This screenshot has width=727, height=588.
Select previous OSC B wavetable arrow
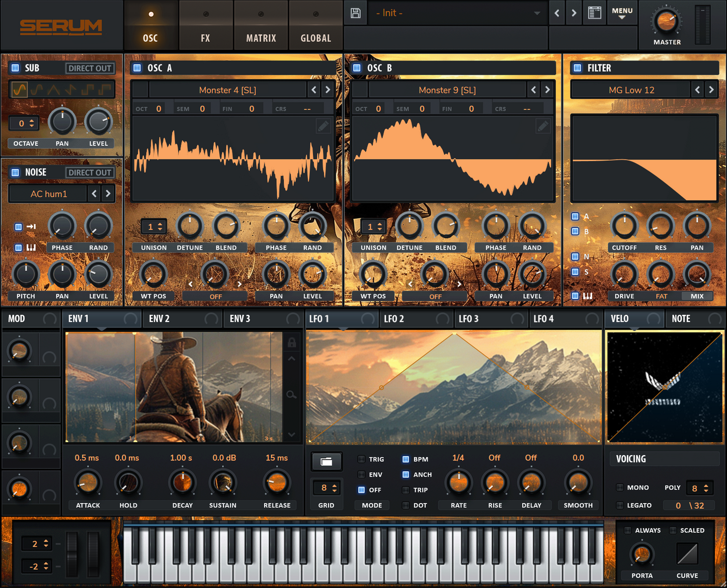534,90
